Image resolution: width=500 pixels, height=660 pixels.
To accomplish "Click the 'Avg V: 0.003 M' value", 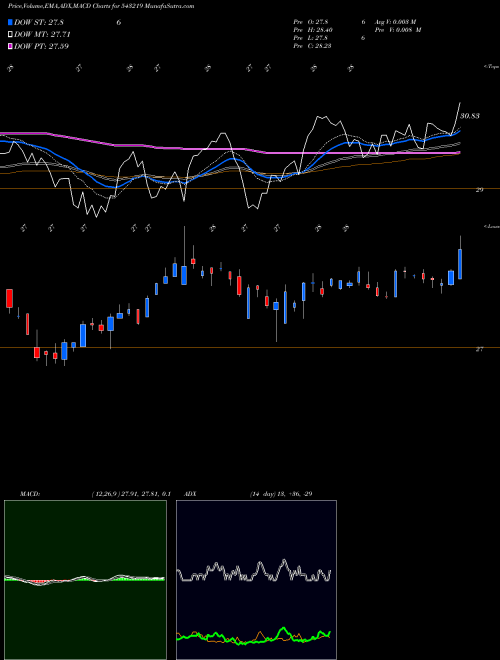I will [394, 22].
